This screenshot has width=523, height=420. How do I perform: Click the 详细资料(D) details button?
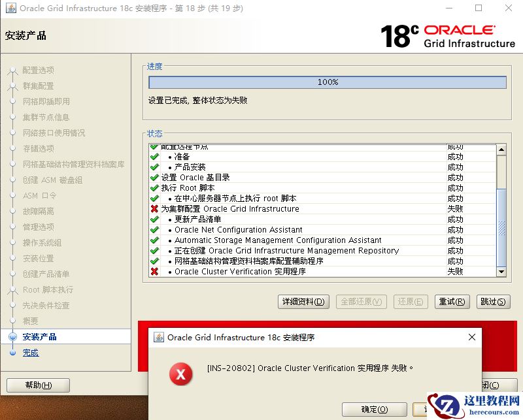[x=303, y=302]
